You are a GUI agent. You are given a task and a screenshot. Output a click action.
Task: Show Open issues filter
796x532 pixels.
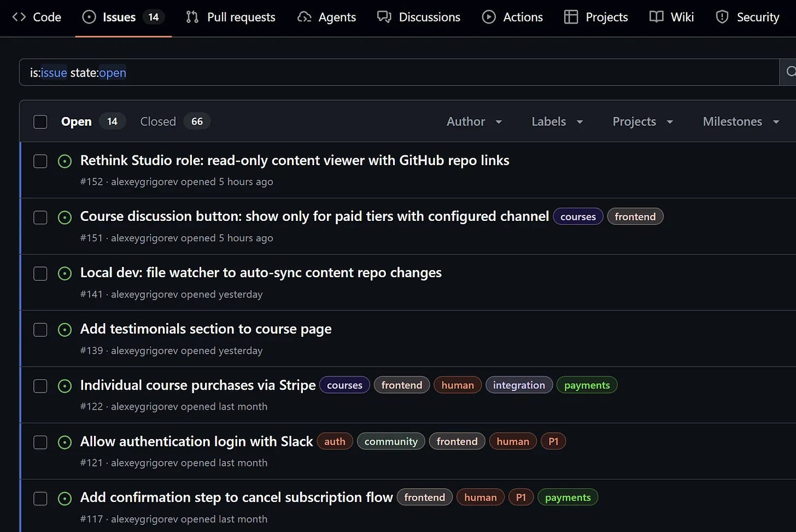93,121
